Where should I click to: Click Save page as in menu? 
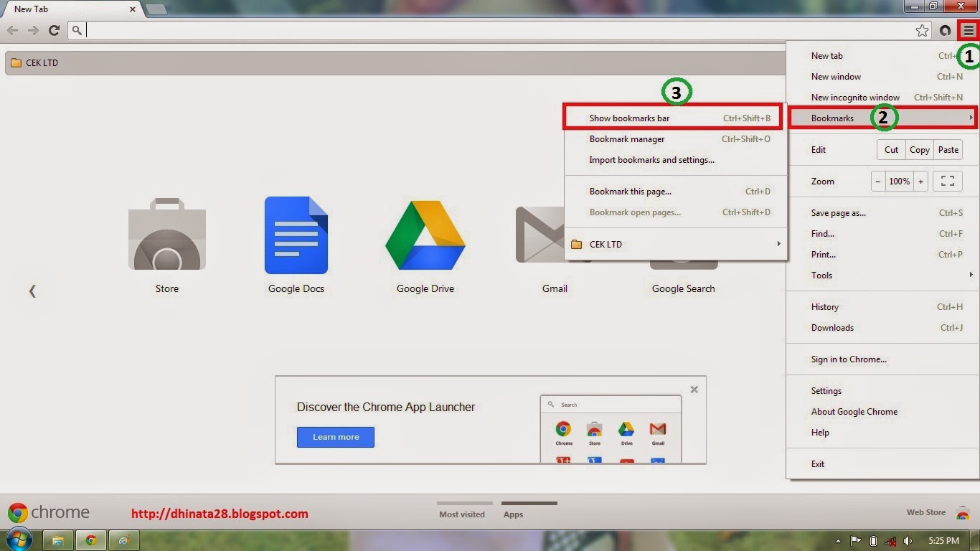click(883, 212)
